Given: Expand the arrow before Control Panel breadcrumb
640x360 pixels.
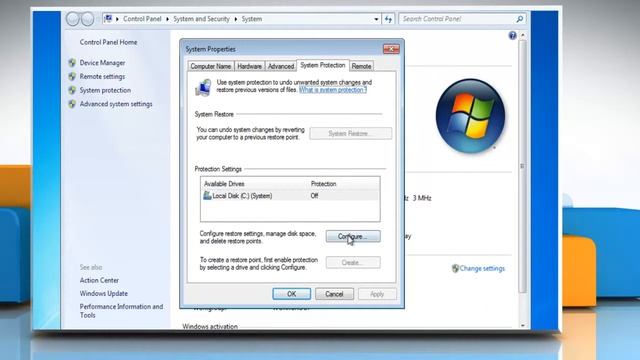Looking at the screenshot, I should (117, 19).
